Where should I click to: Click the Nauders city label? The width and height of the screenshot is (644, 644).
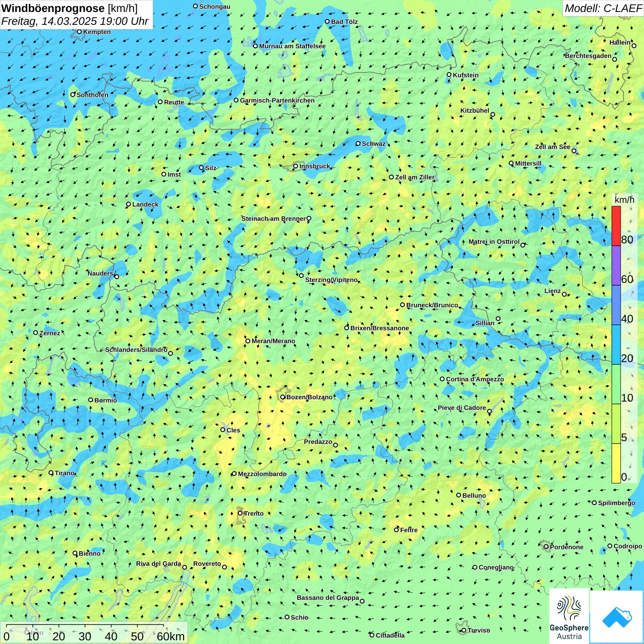[x=100, y=273]
